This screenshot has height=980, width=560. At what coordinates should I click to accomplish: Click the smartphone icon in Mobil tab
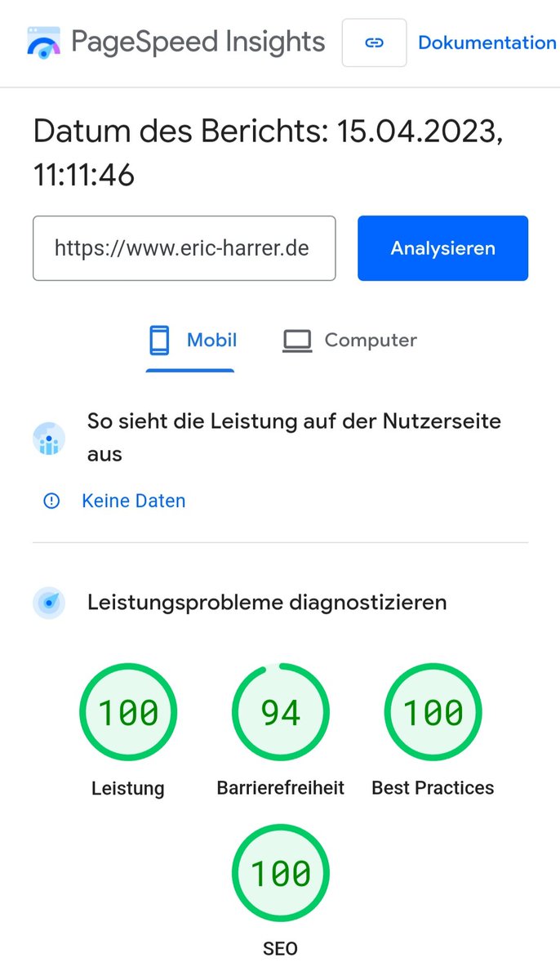[159, 341]
